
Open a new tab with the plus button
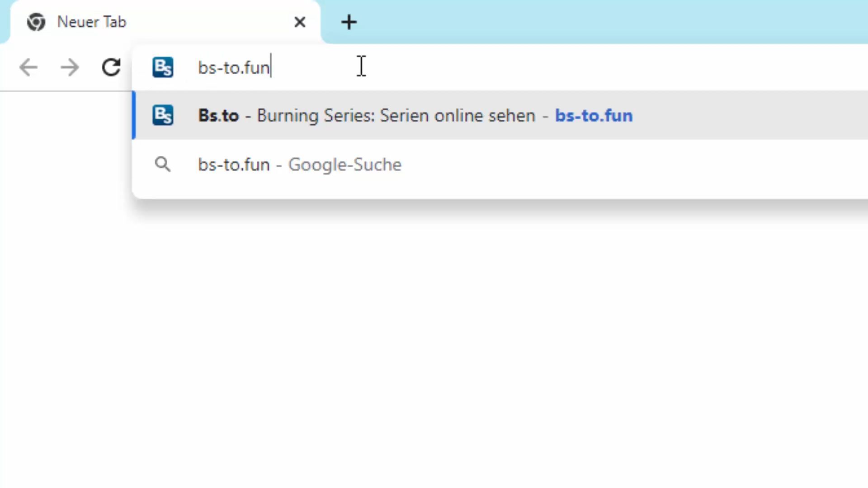[x=349, y=22]
